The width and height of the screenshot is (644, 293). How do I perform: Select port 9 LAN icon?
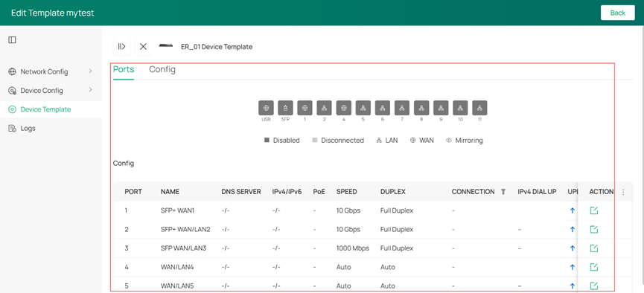(x=441, y=108)
